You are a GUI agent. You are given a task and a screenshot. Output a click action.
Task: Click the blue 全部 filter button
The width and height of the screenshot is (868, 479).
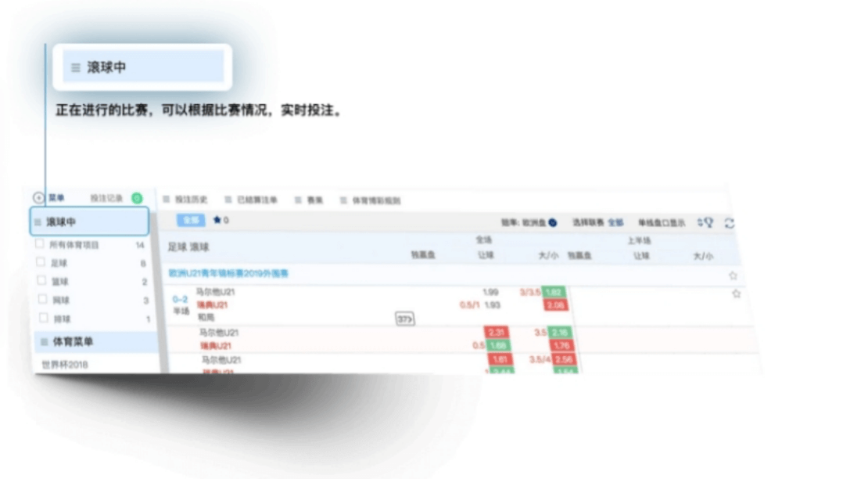[191, 221]
